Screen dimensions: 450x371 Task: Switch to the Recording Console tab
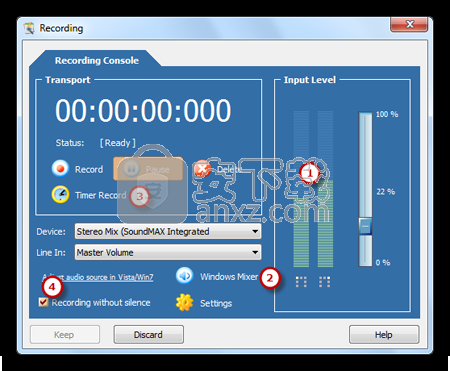click(97, 60)
